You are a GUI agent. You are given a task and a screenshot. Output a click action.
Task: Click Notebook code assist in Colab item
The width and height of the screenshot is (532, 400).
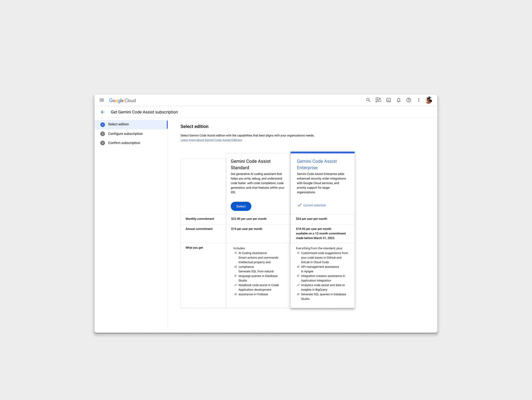click(258, 285)
